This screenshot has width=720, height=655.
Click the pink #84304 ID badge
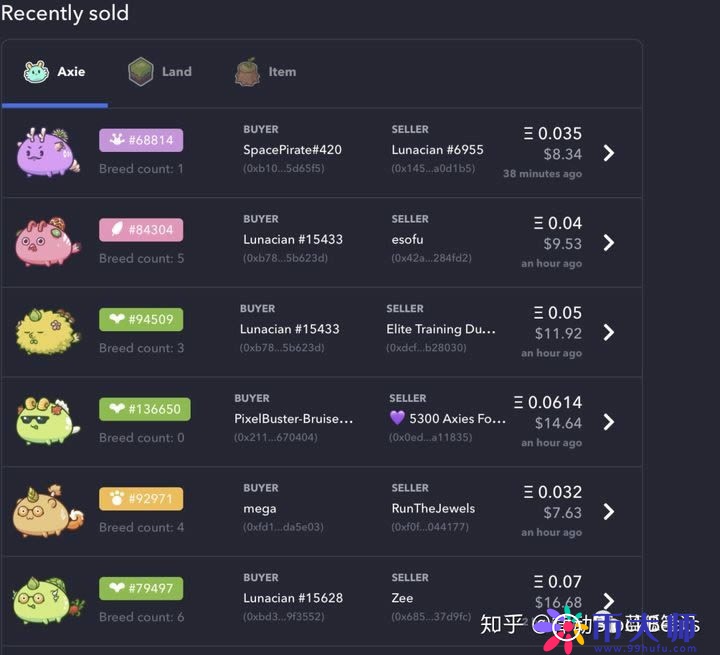141,230
